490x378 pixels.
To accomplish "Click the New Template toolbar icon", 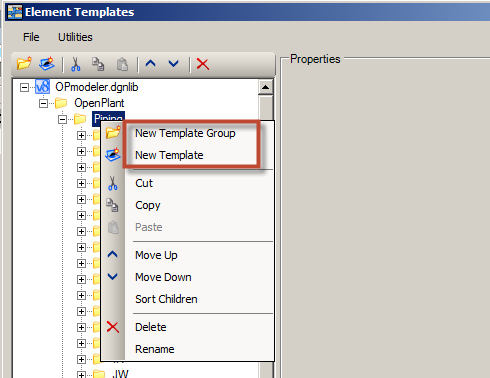I will tap(47, 63).
